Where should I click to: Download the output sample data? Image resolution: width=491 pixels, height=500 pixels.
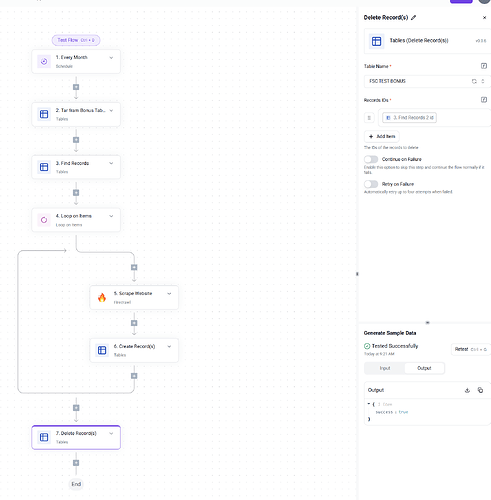pyautogui.click(x=467, y=390)
